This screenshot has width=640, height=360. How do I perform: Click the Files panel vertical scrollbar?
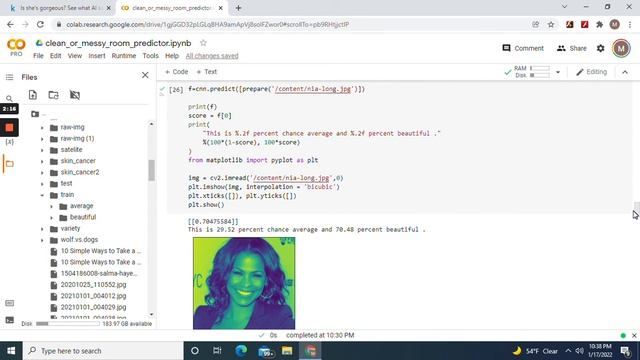151,170
